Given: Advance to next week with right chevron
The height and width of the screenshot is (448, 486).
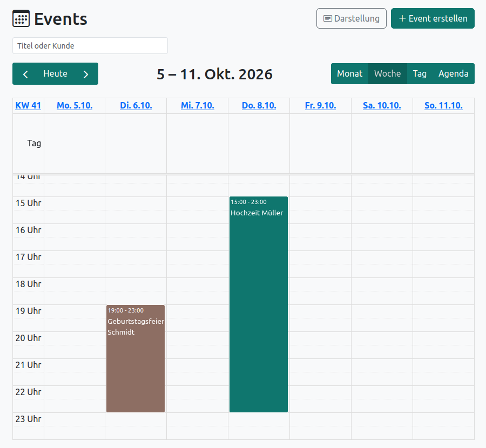Looking at the screenshot, I should [x=86, y=74].
